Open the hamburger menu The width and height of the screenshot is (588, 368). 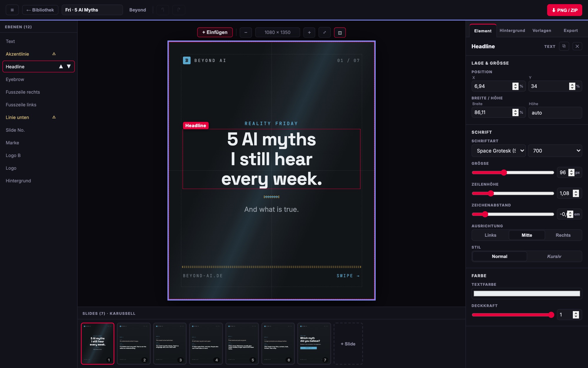12,10
